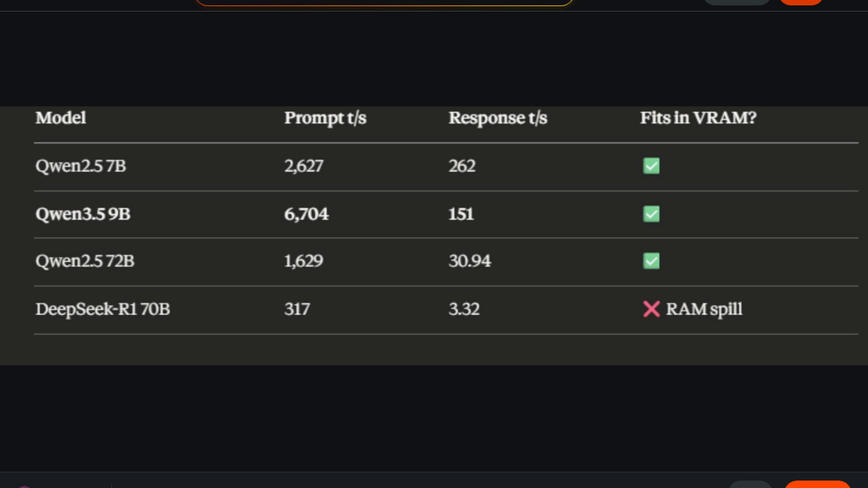The height and width of the screenshot is (488, 868).
Task: Click the Fits in VRAM? column header
Action: (x=698, y=118)
